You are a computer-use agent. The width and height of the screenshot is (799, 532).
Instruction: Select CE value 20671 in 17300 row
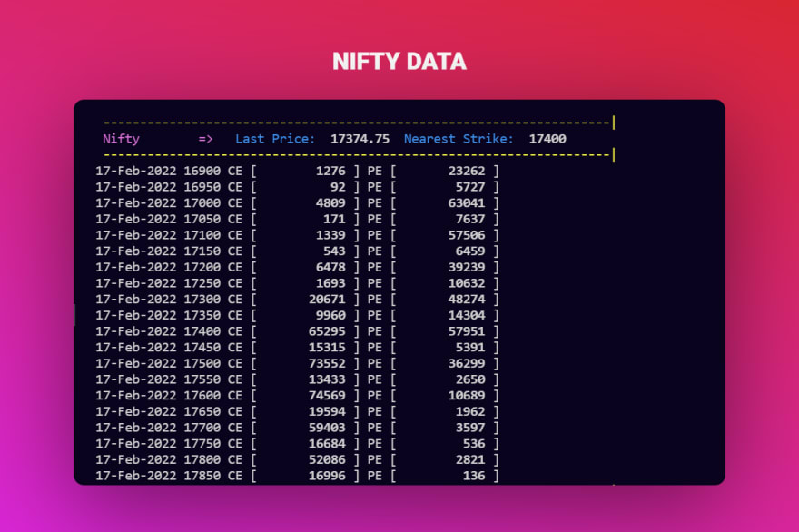tap(327, 300)
